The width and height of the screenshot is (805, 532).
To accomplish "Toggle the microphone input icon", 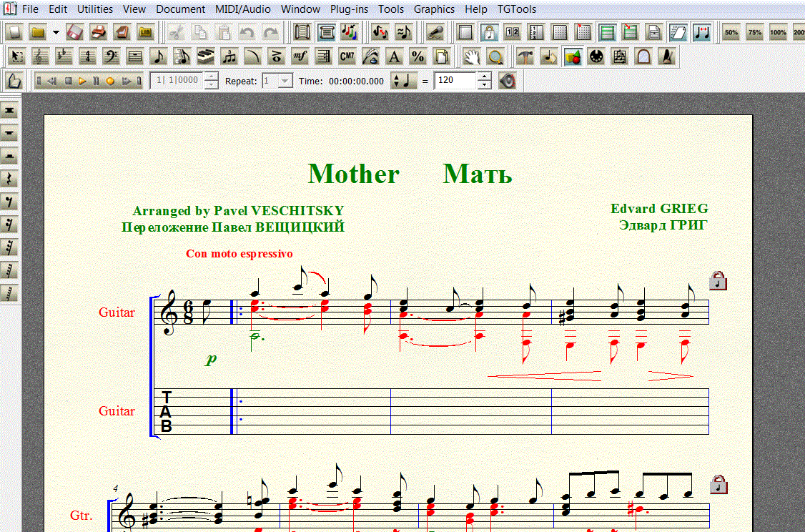I will [x=435, y=32].
